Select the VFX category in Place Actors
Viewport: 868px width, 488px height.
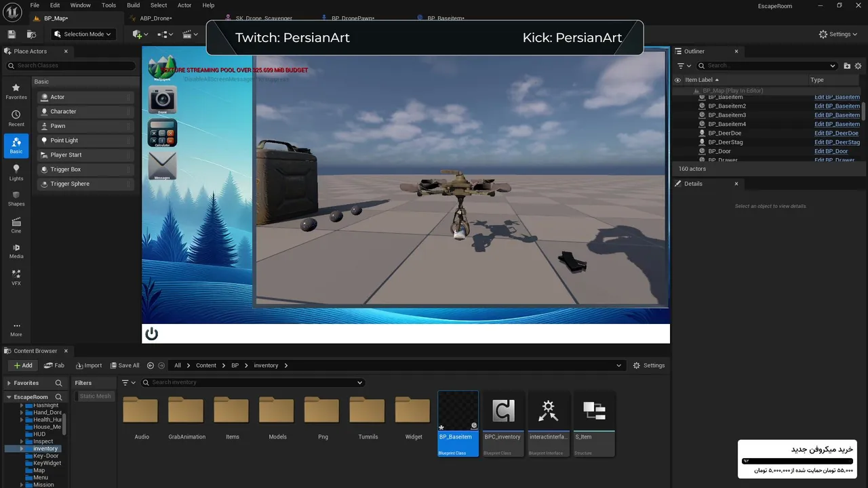point(16,278)
